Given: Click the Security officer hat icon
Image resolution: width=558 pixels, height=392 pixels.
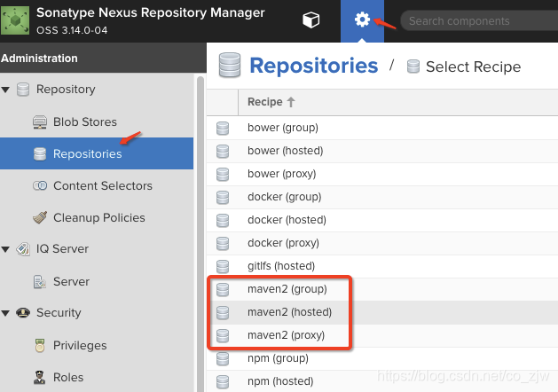Looking at the screenshot, I should (x=23, y=313).
